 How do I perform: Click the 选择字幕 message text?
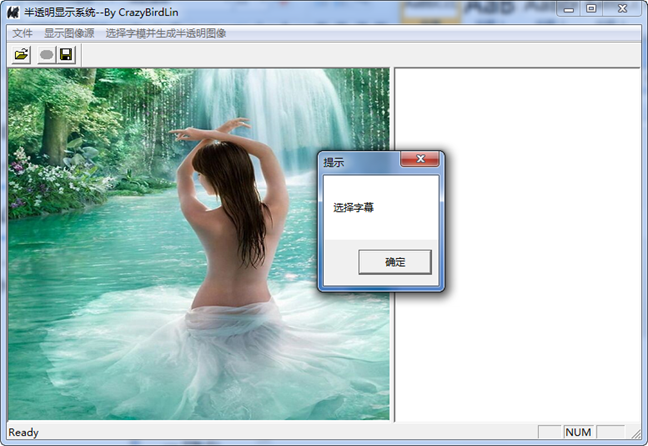click(x=354, y=208)
